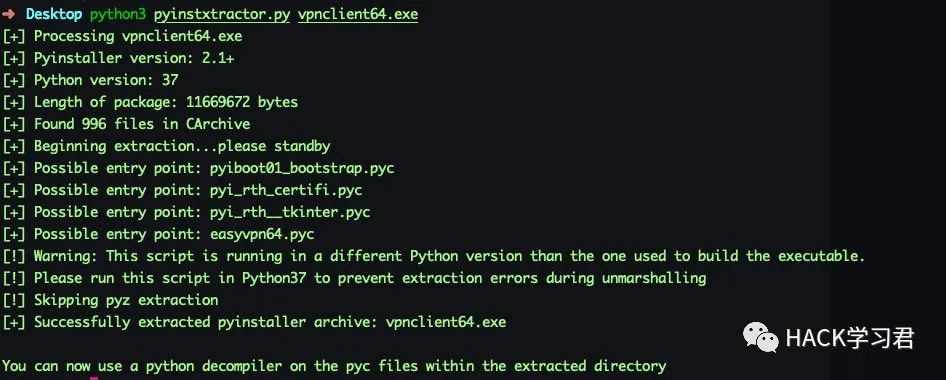This screenshot has height=380, width=946.
Task: Click easyvpn64.pyc entry point text
Action: tap(262, 234)
